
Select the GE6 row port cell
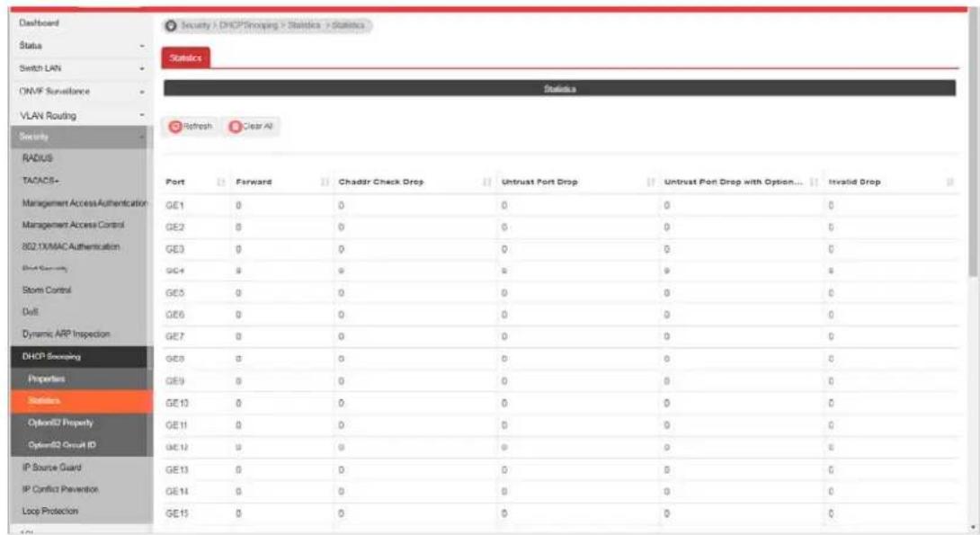click(174, 315)
